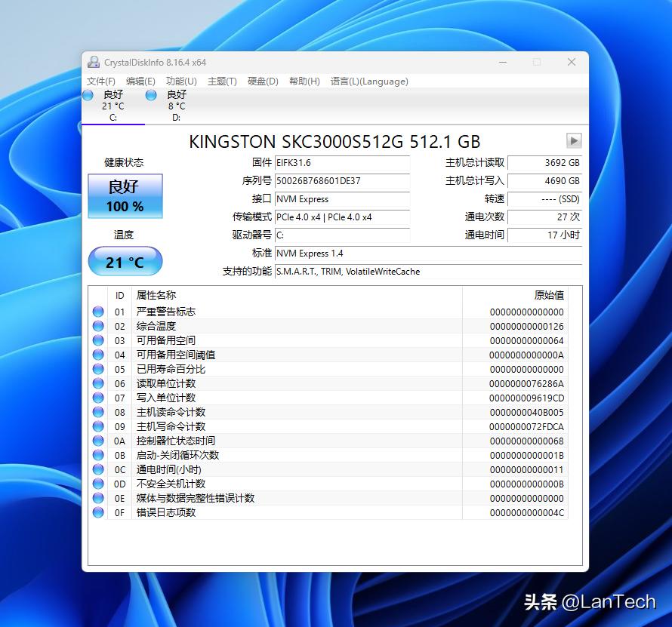Click the next-drive arrow beside the drive title
Screen dimensions: 672x627
coord(574,140)
